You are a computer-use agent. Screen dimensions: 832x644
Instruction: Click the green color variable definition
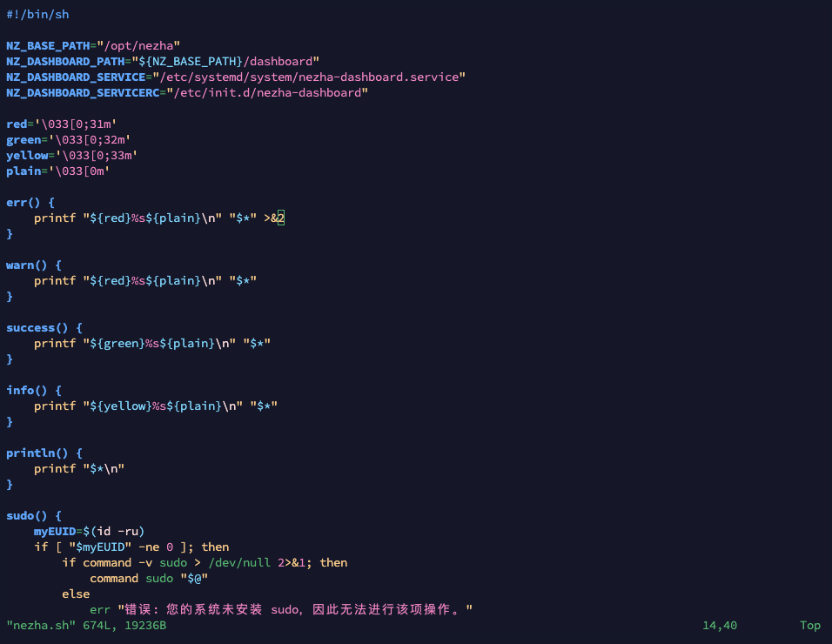pos(23,140)
